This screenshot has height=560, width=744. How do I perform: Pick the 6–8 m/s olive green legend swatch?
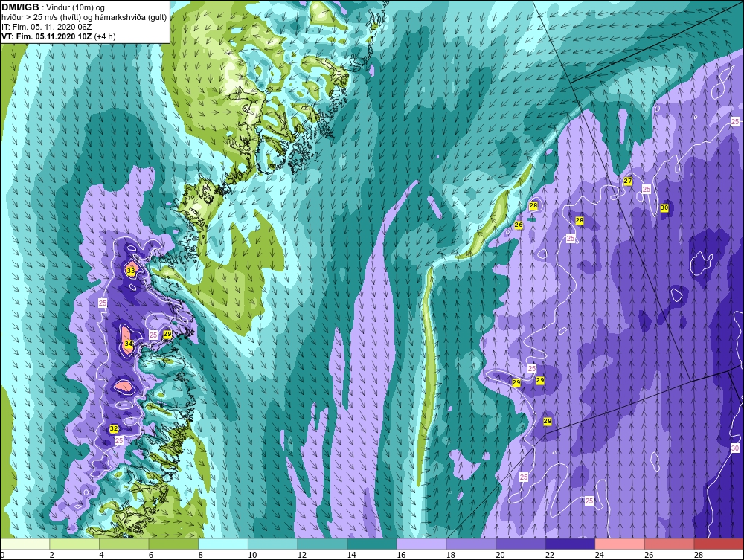(x=173, y=544)
